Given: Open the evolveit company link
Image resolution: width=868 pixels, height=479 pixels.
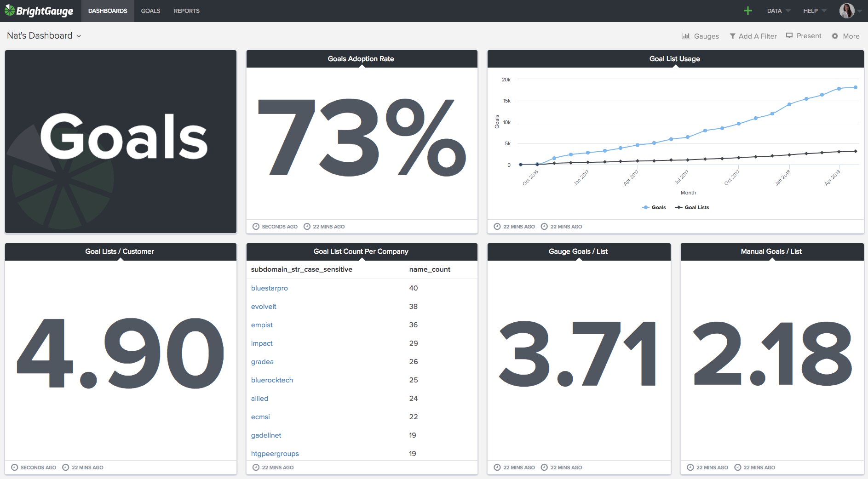Looking at the screenshot, I should pyautogui.click(x=264, y=306).
